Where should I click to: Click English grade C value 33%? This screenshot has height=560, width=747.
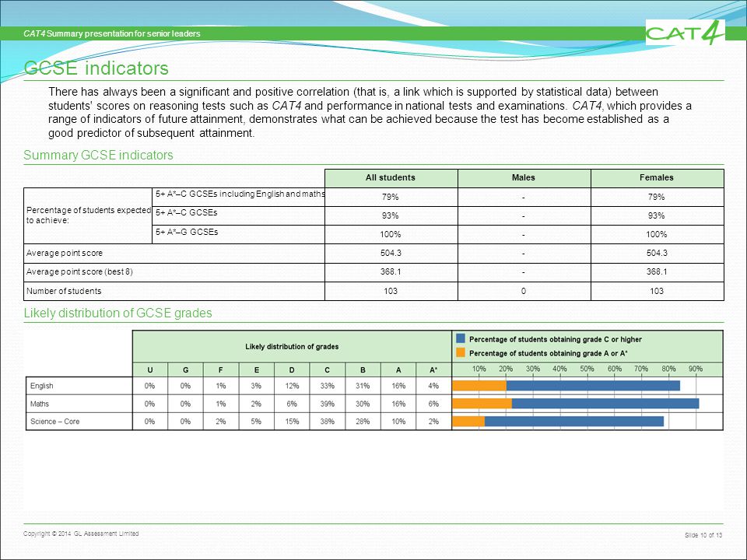coord(328,386)
